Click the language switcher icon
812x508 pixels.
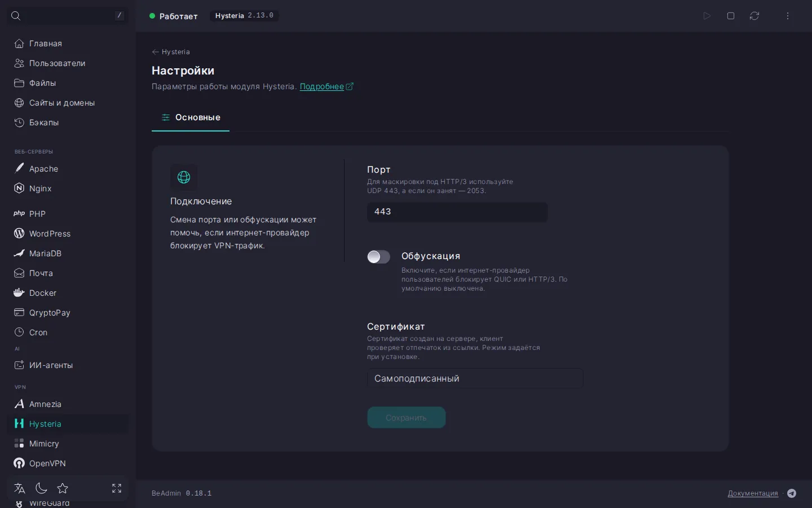[x=20, y=488]
